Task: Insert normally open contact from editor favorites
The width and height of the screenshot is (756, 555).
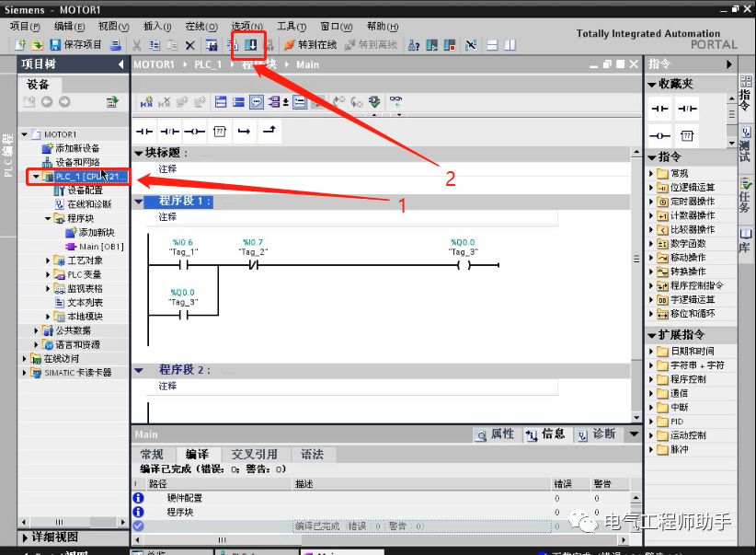Action: point(144,132)
